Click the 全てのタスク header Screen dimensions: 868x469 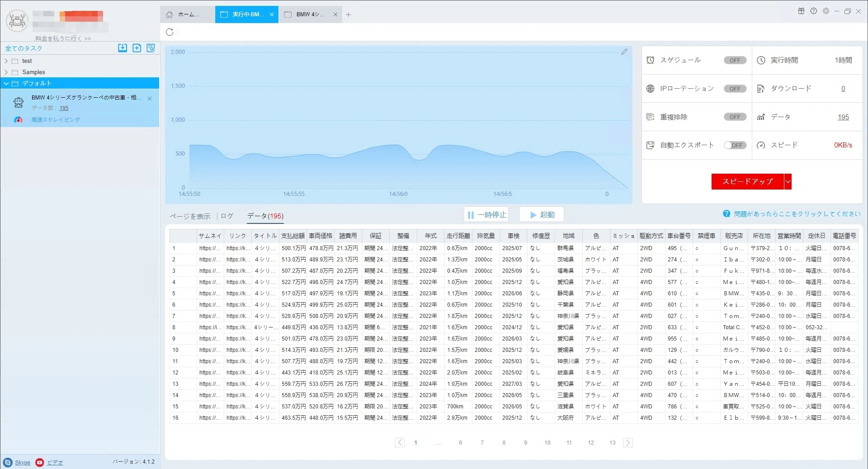coord(24,48)
